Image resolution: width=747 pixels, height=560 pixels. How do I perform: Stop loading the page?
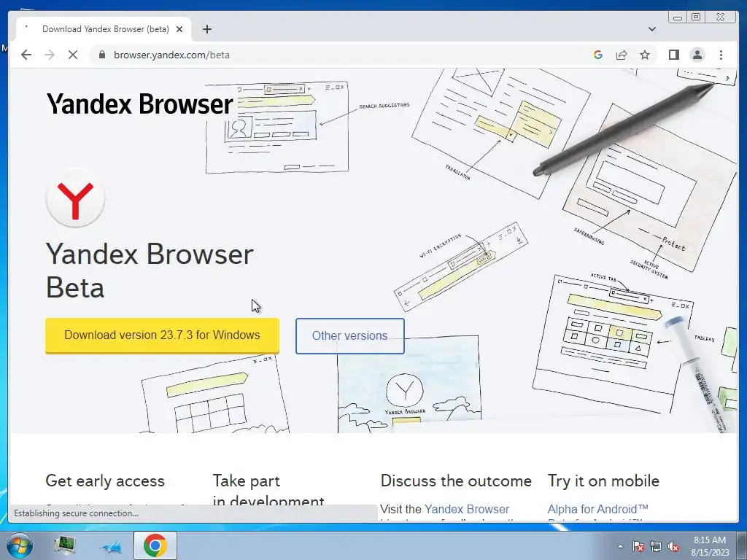pos(73,55)
